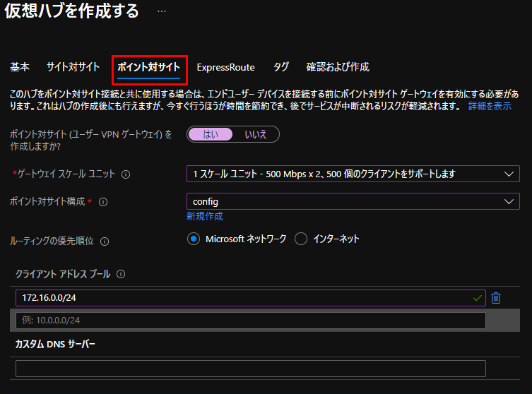This screenshot has width=532, height=394.
Task: Click the 新規作成 link under config
Action: pos(205,216)
